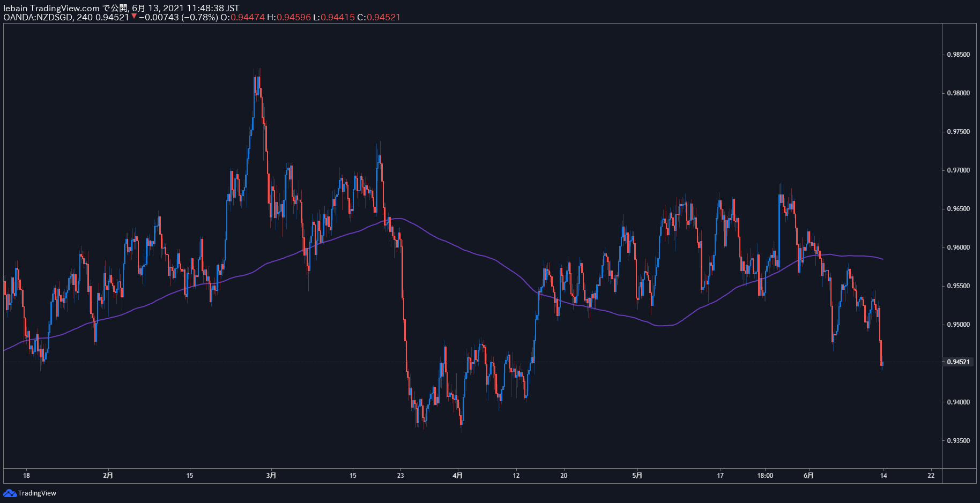Click the change value −0.00743 (−0.78%)

[179, 17]
